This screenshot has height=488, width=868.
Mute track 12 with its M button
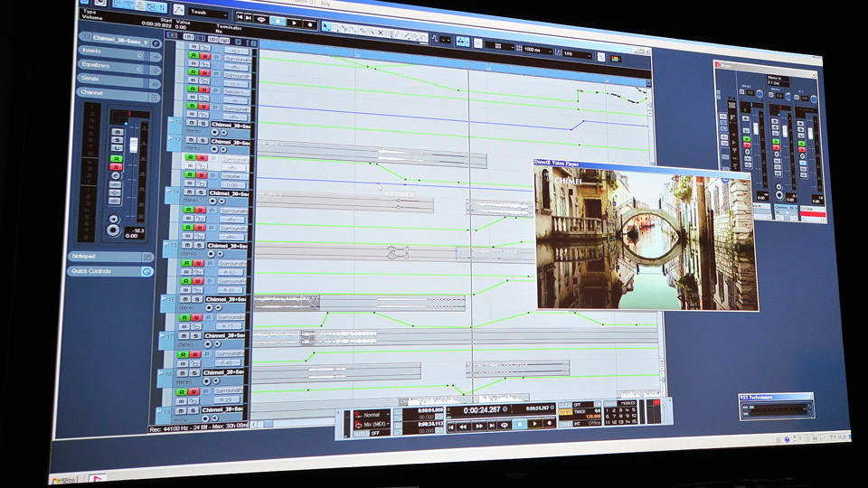[191, 123]
